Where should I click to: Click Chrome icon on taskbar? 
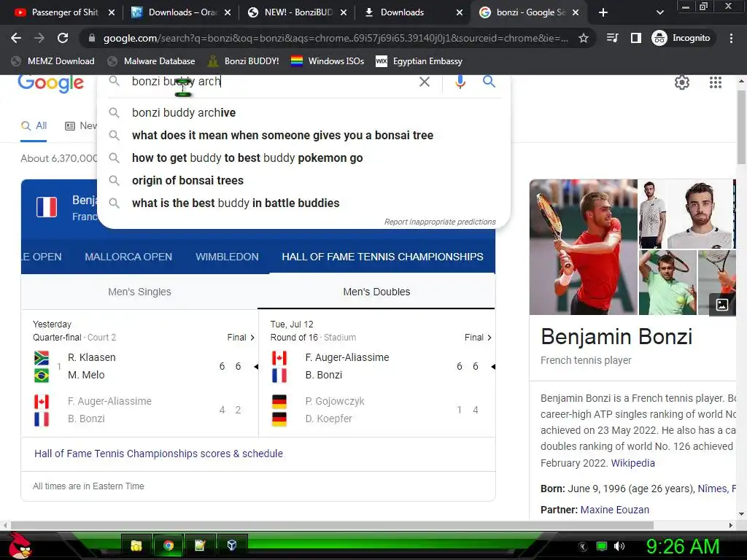pos(168,545)
